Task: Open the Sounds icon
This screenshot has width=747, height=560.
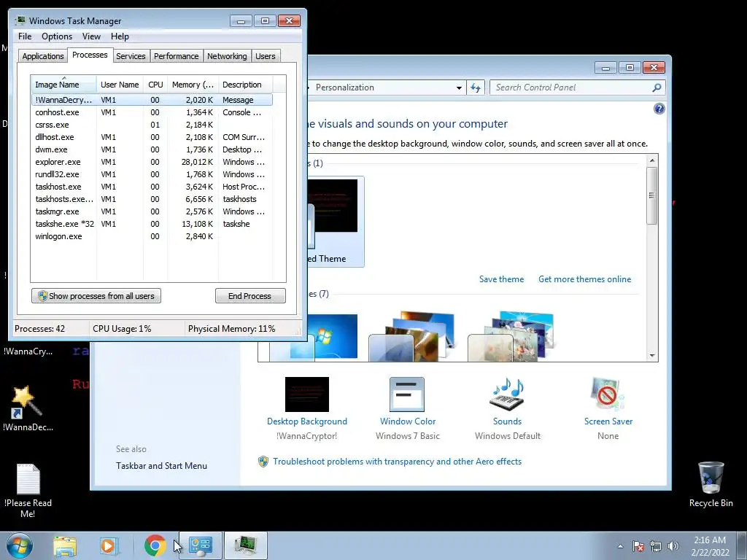Action: (x=507, y=394)
